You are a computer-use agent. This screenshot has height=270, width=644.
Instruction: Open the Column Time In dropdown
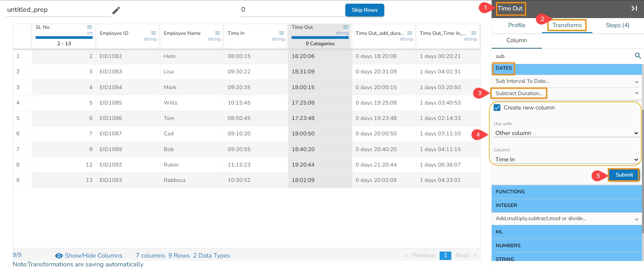click(x=566, y=159)
